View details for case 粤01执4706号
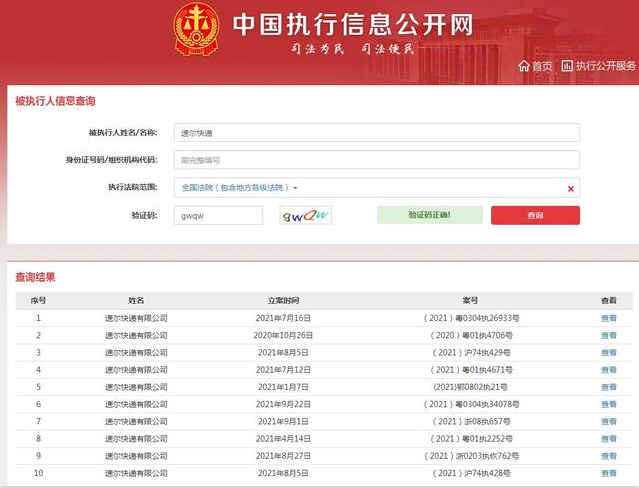Screen dimensions: 639x488 (x=608, y=335)
